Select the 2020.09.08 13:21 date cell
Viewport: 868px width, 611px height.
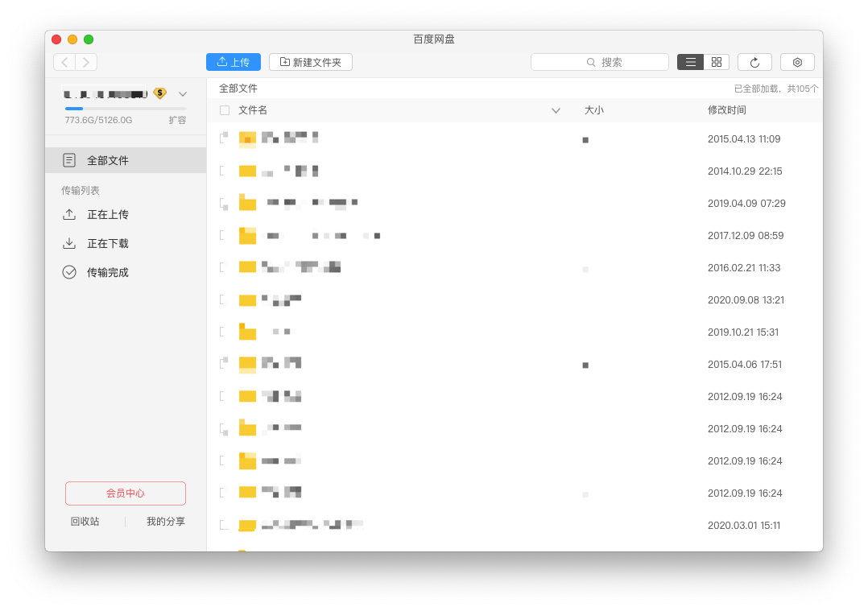tap(746, 300)
